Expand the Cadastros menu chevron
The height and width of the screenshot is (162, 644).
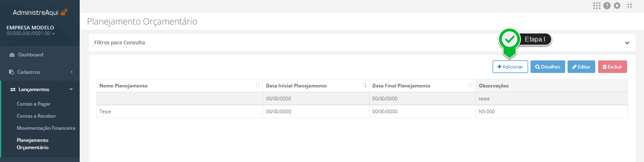click(72, 72)
